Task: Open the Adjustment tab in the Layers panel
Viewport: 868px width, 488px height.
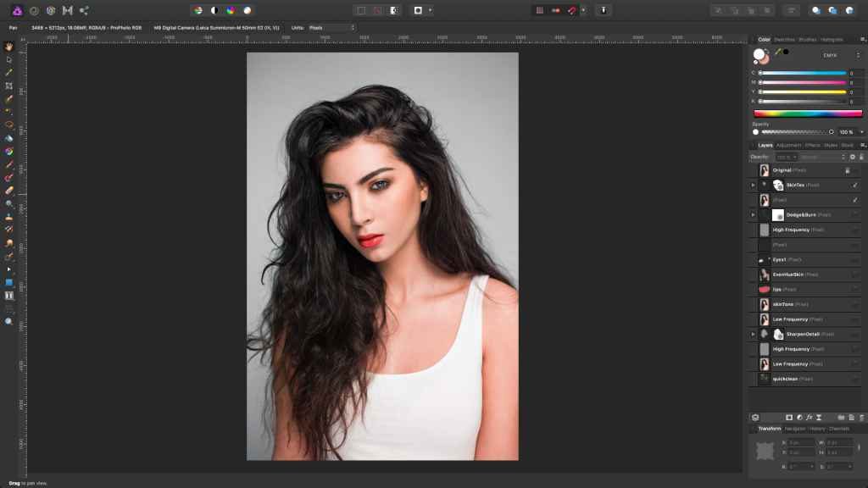Action: [x=788, y=145]
